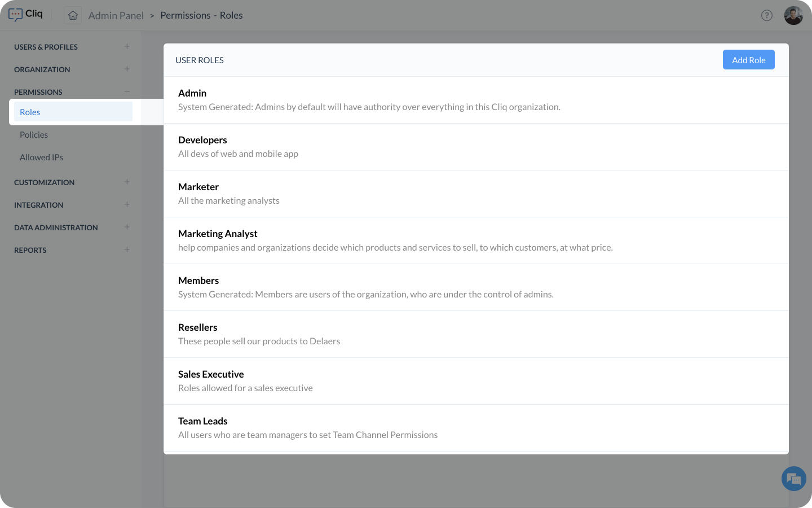
Task: Select the Marketing Analyst role
Action: coord(218,234)
